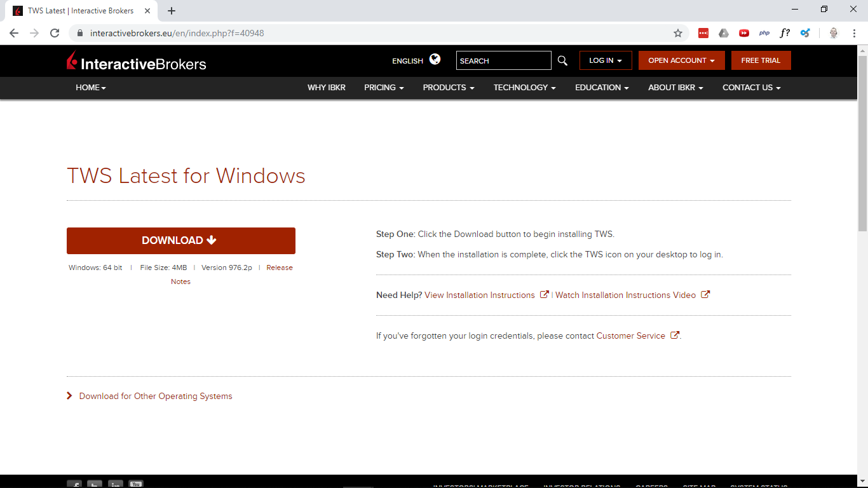
Task: Reload the current page
Action: pyautogui.click(x=55, y=33)
